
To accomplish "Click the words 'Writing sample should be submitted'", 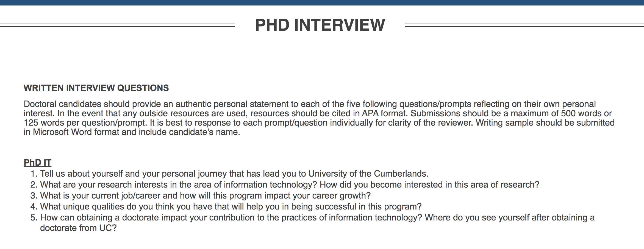I will [x=545, y=123].
